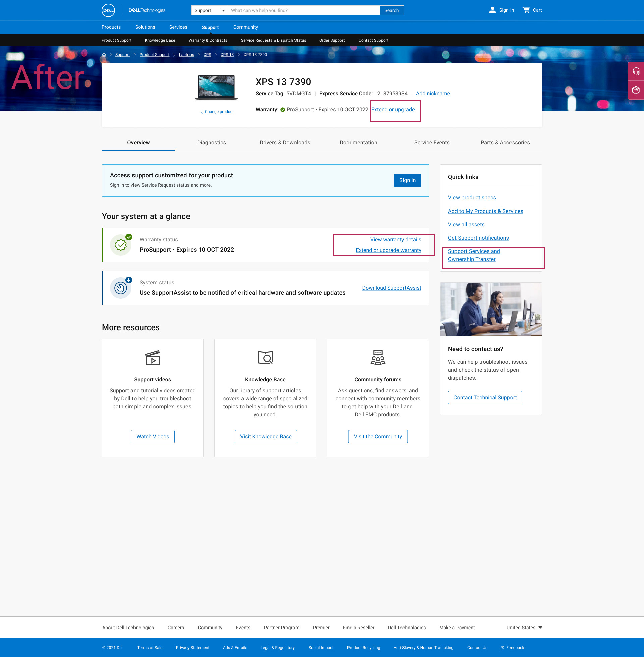This screenshot has width=644, height=657.
Task: Click Get Support notifications link
Action: [479, 238]
